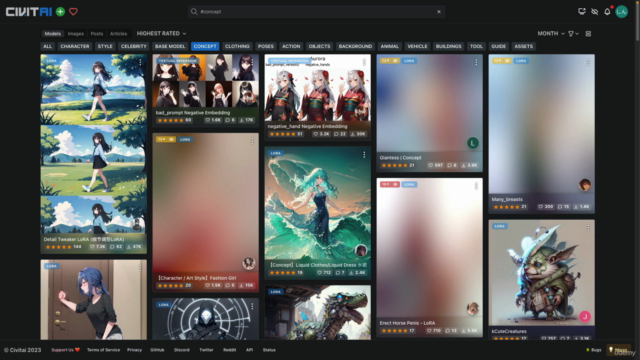Select the BACKGROUND category chip
Image resolution: width=640 pixels, height=360 pixels.
click(355, 47)
